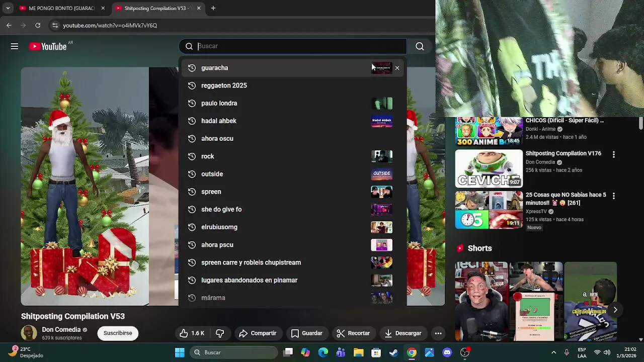Open the Windows Start menu
Image resolution: width=644 pixels, height=362 pixels.
[180, 352]
